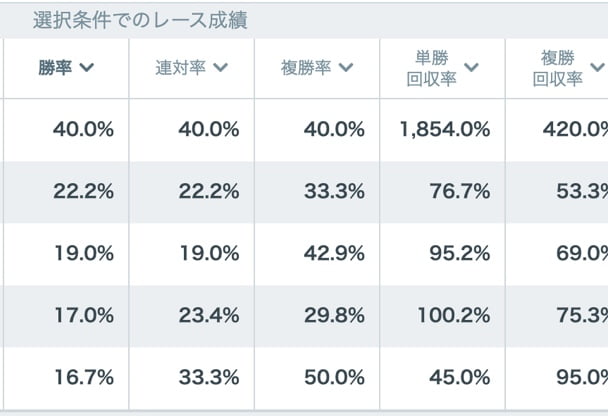
Task: Select the 1,854.0% cell
Action: [444, 129]
